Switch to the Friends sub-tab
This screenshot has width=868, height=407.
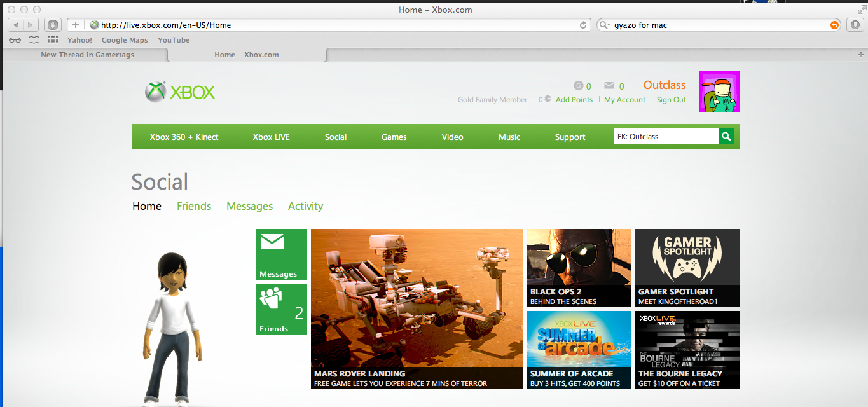[194, 206]
